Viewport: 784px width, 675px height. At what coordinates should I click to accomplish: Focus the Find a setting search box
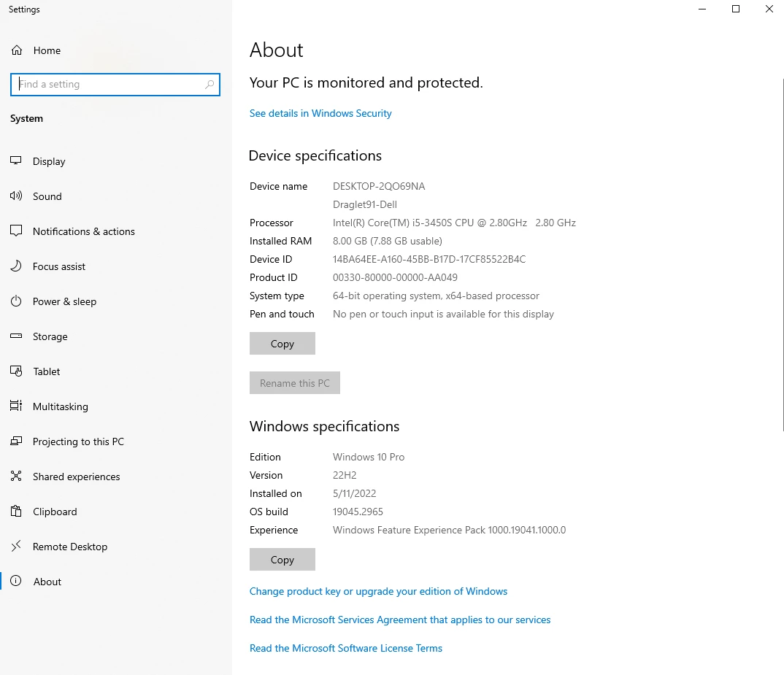point(115,85)
